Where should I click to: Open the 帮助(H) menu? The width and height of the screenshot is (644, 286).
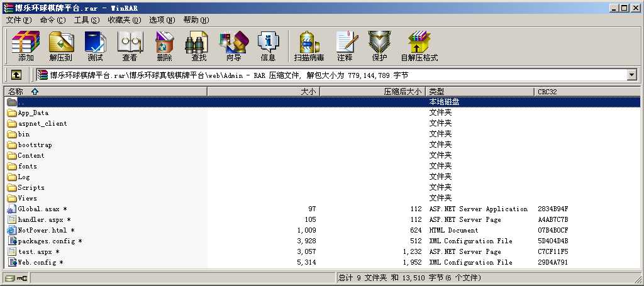[196, 19]
